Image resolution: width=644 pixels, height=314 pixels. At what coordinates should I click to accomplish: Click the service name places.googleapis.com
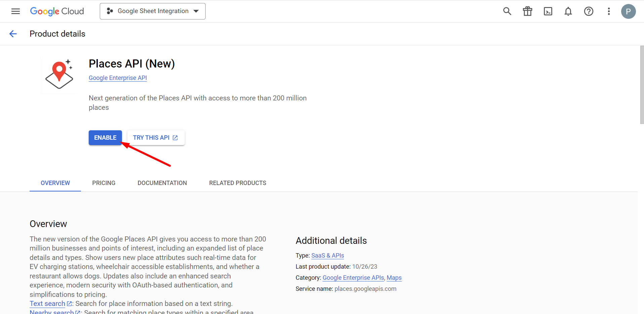pos(366,289)
